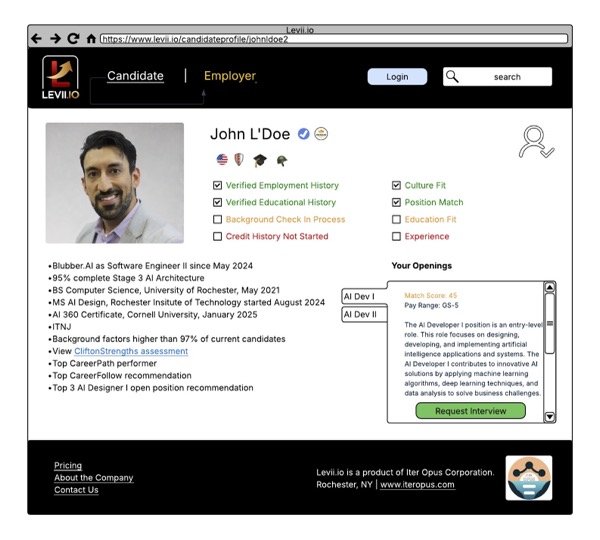The image size is (600, 540).
Task: Click the military helmet badge
Action: click(282, 161)
